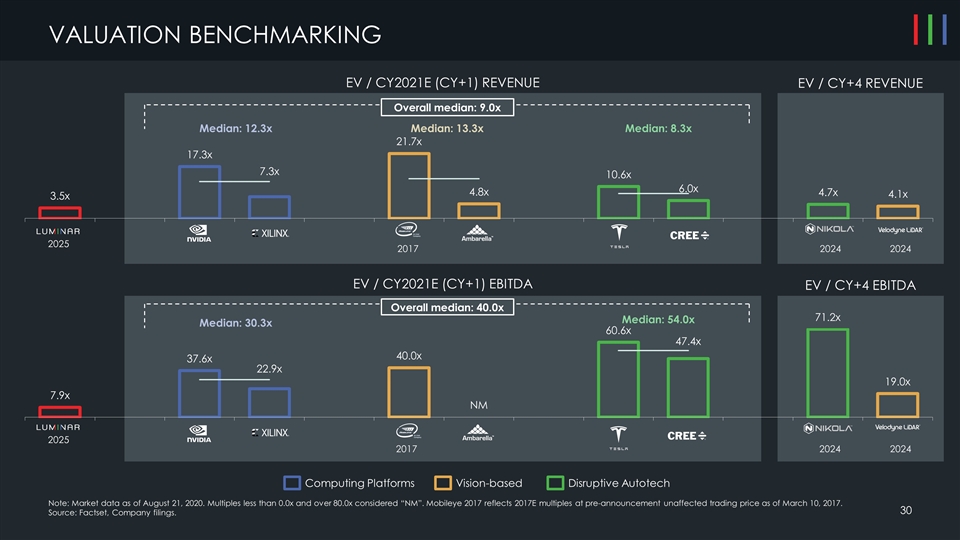The width and height of the screenshot is (960, 540).
Task: Click the Mobileye logo under the 21.7x bar
Action: click(x=408, y=232)
